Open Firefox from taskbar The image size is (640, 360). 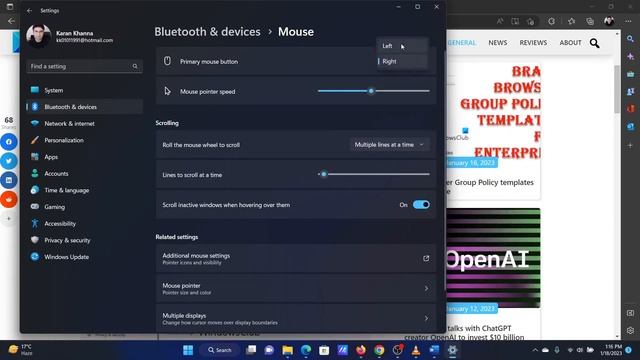tap(361, 350)
